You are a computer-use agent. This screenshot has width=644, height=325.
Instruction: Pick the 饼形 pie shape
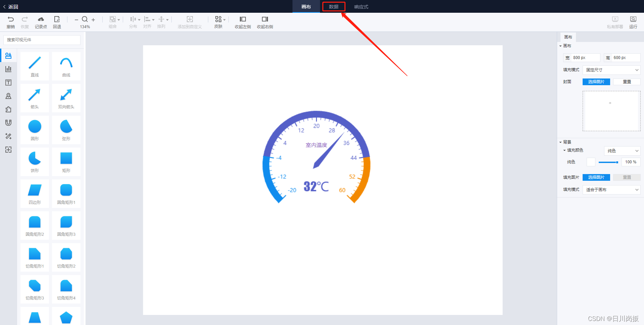pyautogui.click(x=35, y=162)
